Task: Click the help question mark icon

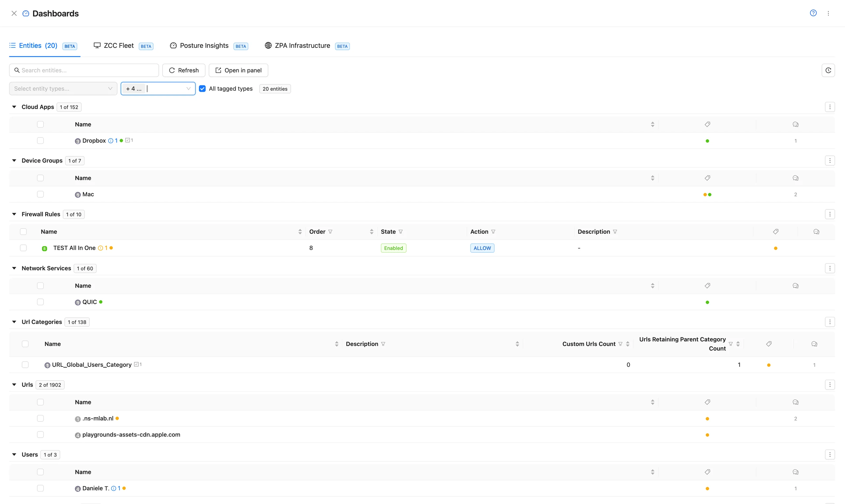Action: pyautogui.click(x=813, y=13)
